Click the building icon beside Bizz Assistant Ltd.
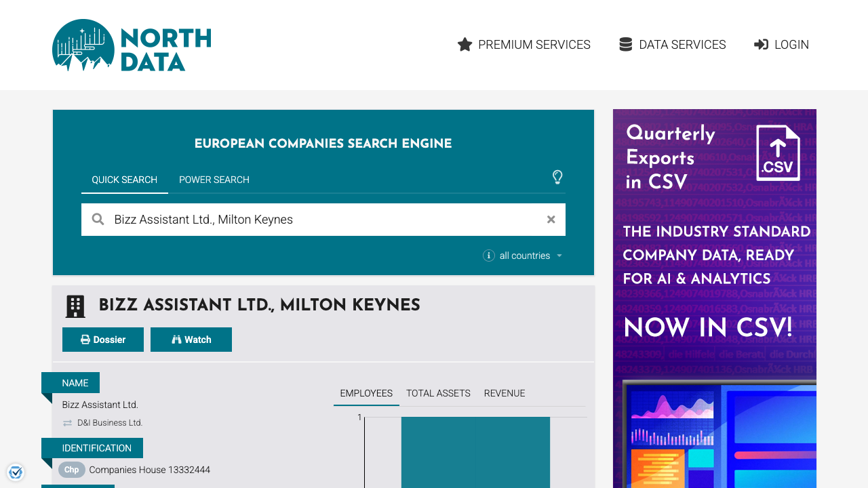The height and width of the screenshot is (488, 868). click(x=75, y=306)
